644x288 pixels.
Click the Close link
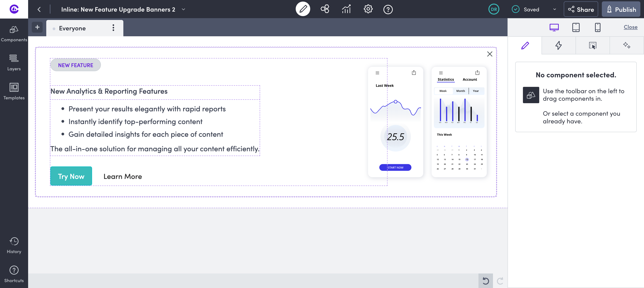(x=630, y=27)
